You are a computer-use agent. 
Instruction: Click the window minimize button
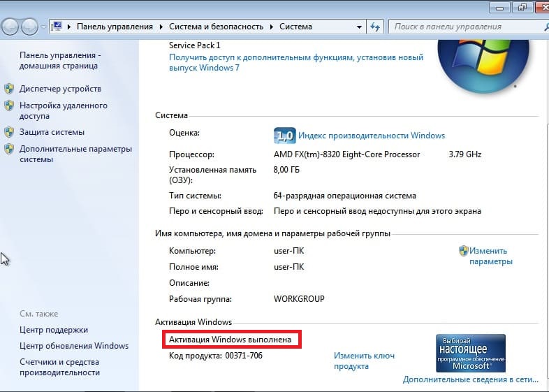point(499,8)
